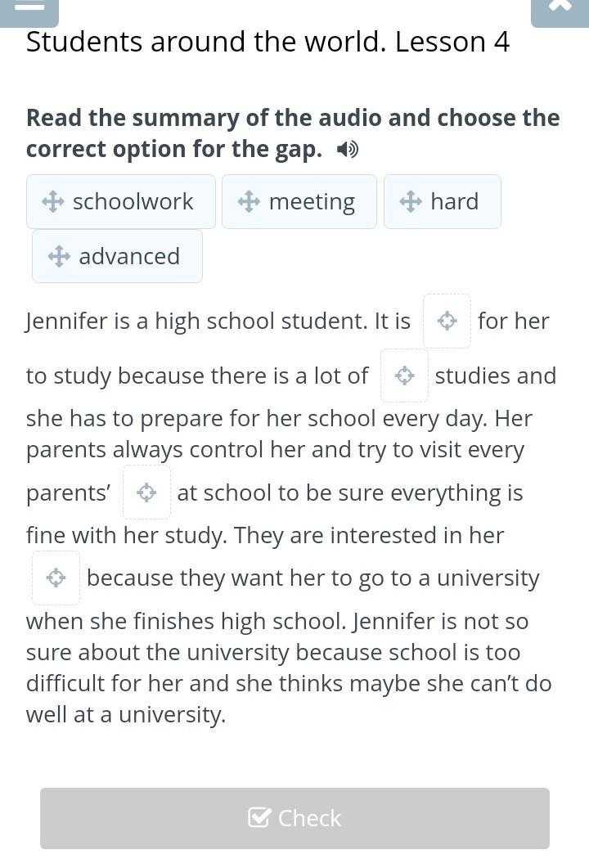Select the gap after "parents'"
The width and height of the screenshot is (589, 868).
[146, 492]
